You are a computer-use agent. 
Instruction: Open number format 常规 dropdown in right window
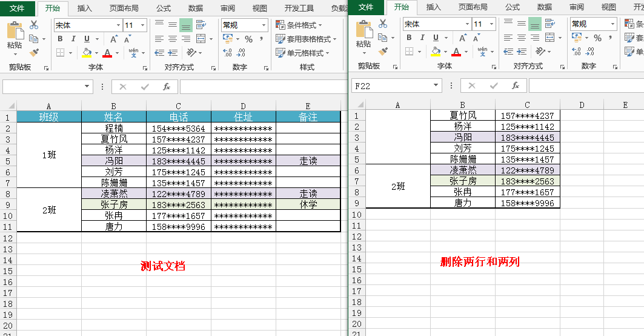point(612,24)
